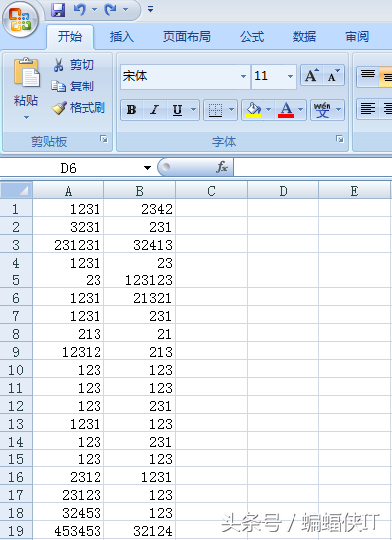Select cell B16 containing 1231
392x540 pixels.
[x=140, y=477]
